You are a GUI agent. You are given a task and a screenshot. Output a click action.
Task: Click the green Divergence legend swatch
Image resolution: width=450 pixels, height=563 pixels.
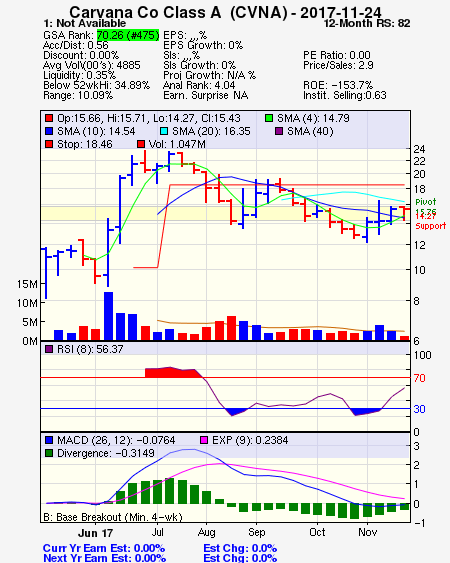click(49, 453)
